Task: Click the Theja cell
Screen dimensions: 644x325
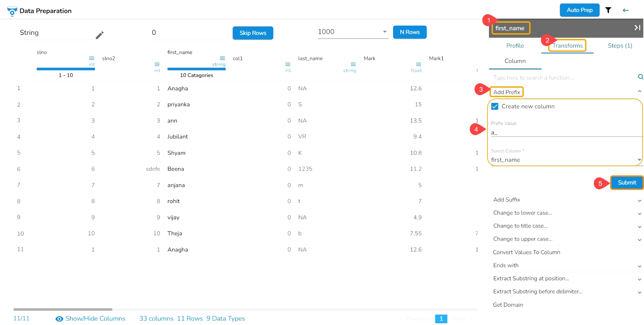Action: 175,234
